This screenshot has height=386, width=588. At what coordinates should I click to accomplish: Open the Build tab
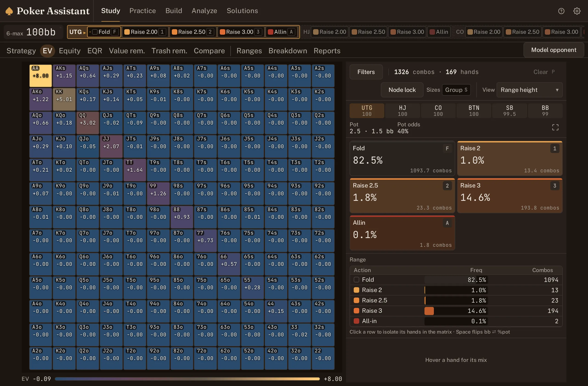click(174, 11)
